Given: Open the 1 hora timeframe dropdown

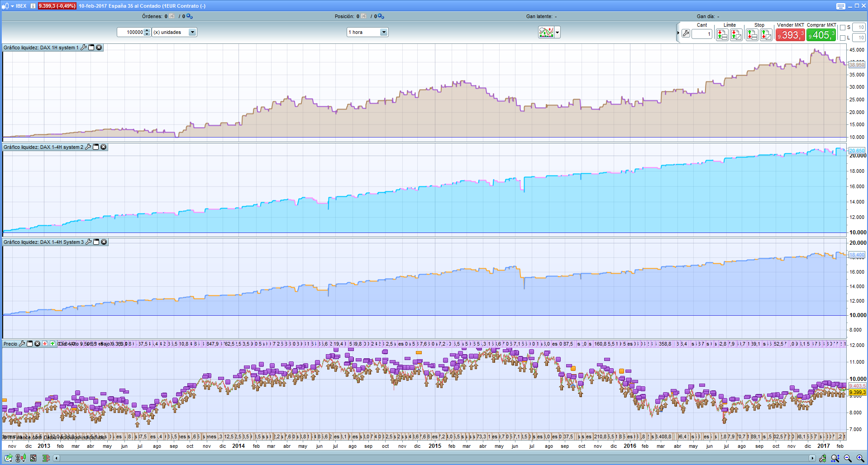Looking at the screenshot, I should click(367, 32).
